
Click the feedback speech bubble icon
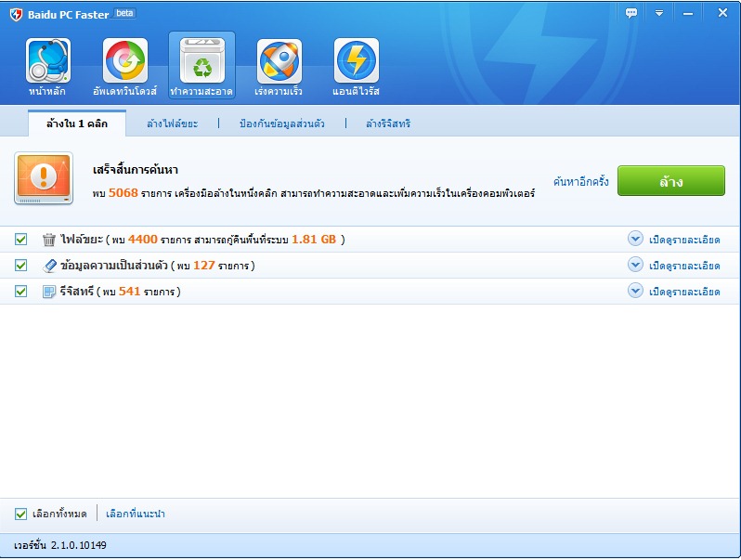[x=631, y=13]
